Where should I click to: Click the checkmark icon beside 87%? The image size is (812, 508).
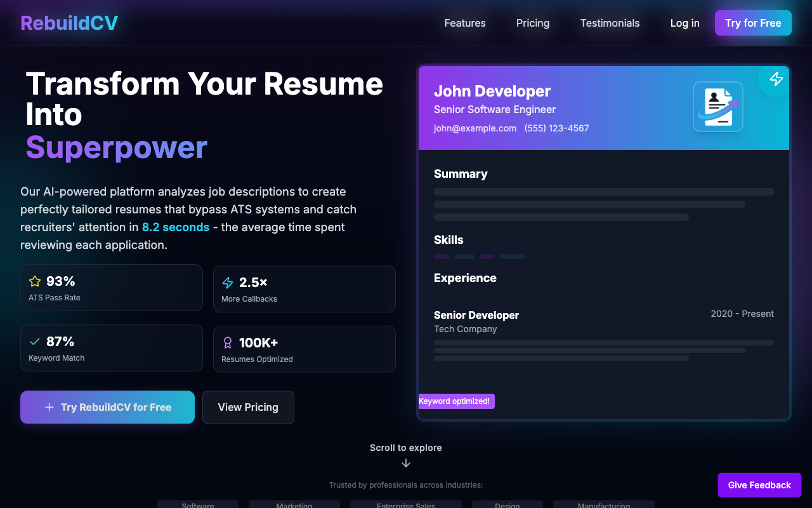pos(35,342)
